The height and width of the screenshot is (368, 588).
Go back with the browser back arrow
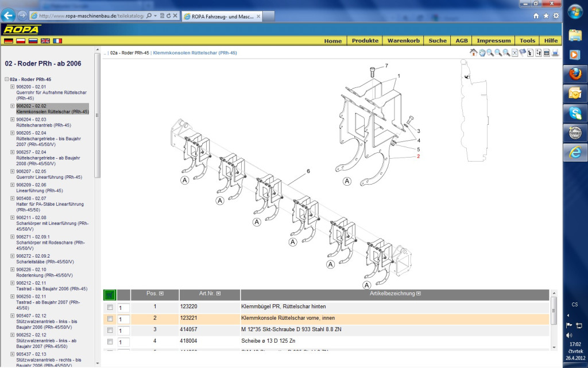(x=8, y=16)
